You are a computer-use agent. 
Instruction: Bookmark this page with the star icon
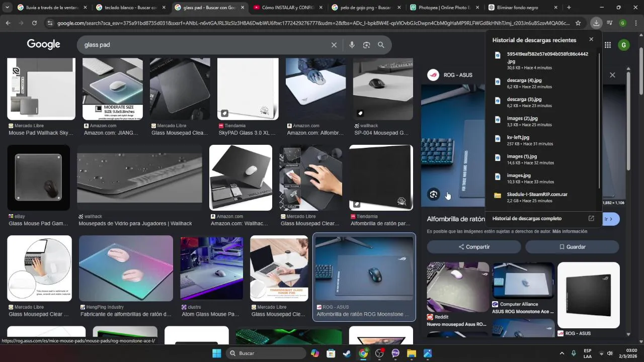tap(578, 23)
